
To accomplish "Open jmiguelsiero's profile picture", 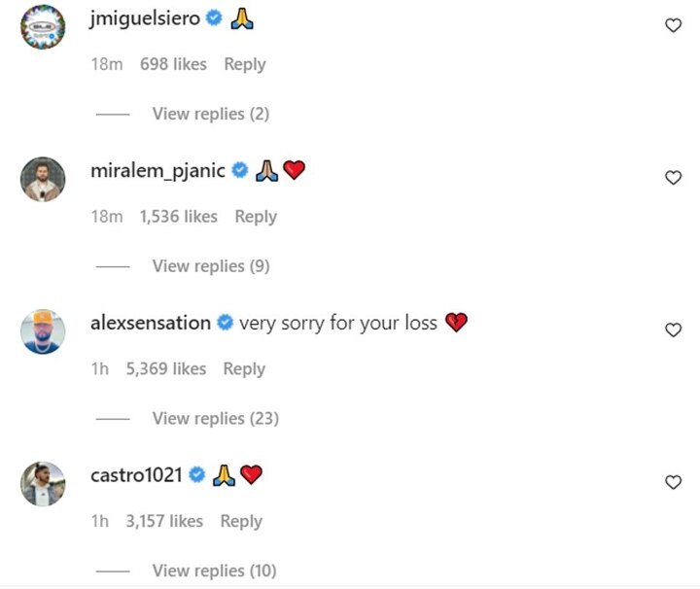I will tap(43, 27).
